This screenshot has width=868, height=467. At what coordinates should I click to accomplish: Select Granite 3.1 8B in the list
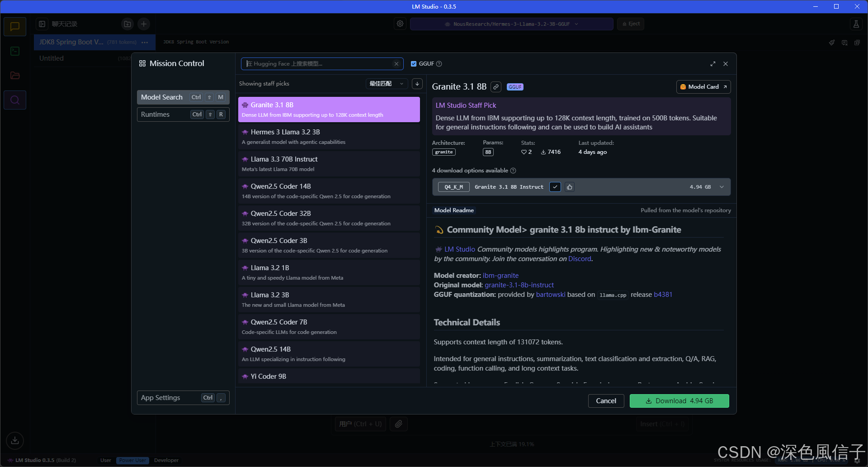tap(329, 110)
